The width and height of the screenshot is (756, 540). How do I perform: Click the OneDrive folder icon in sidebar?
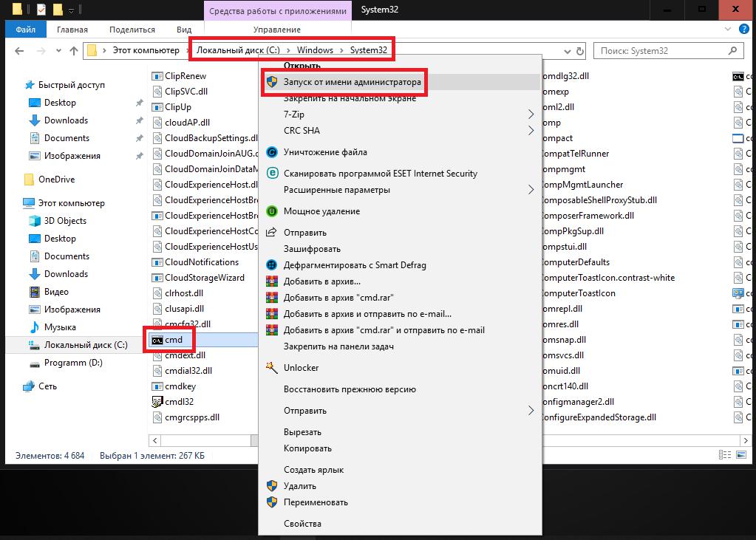point(29,180)
